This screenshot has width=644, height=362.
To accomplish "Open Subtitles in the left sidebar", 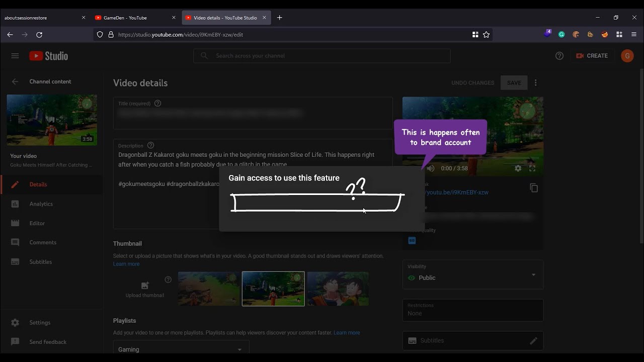I will tap(51, 262).
